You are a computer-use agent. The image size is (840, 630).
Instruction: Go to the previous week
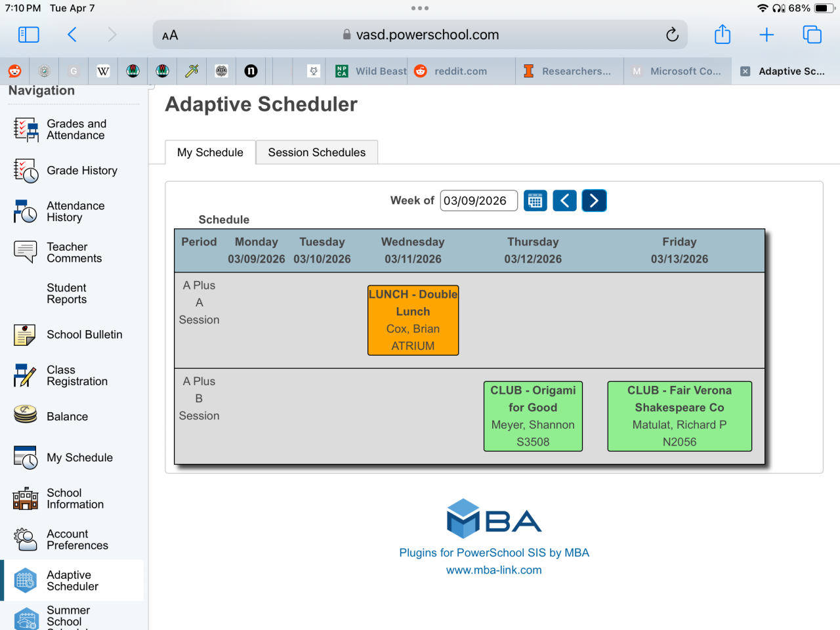(564, 201)
